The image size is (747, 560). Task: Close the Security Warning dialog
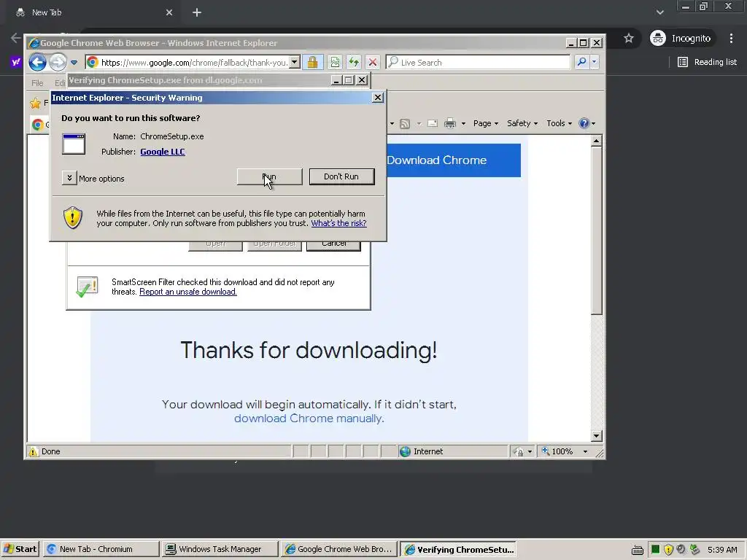[378, 98]
